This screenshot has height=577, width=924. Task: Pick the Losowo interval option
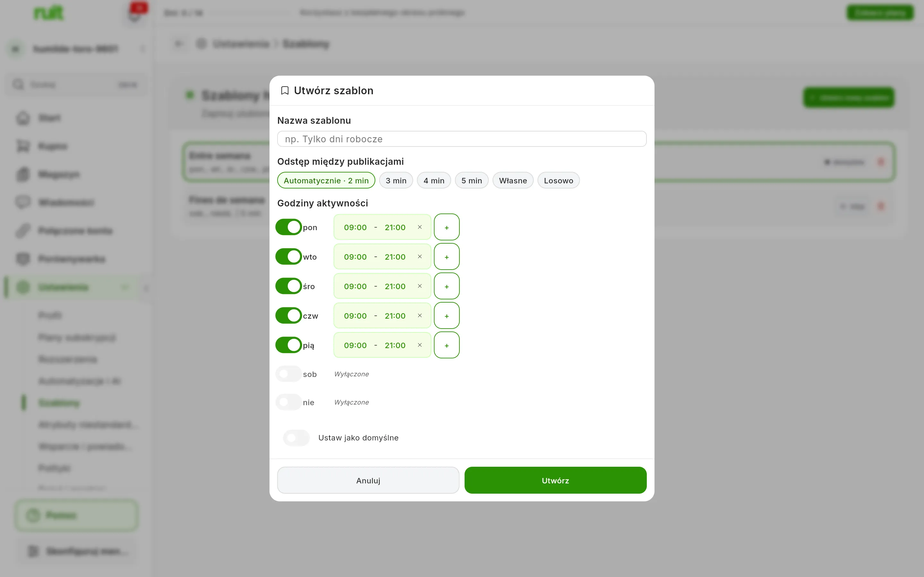pos(558,180)
